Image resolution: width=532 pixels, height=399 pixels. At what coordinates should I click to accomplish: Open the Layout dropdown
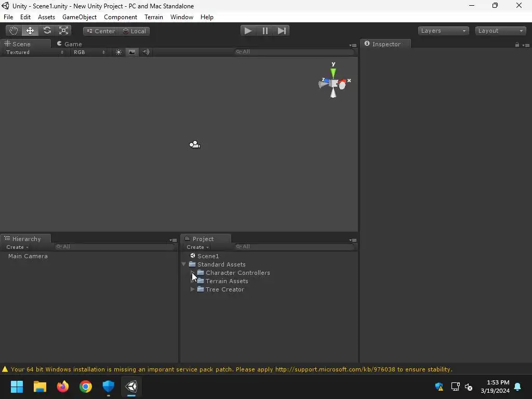tap(500, 31)
